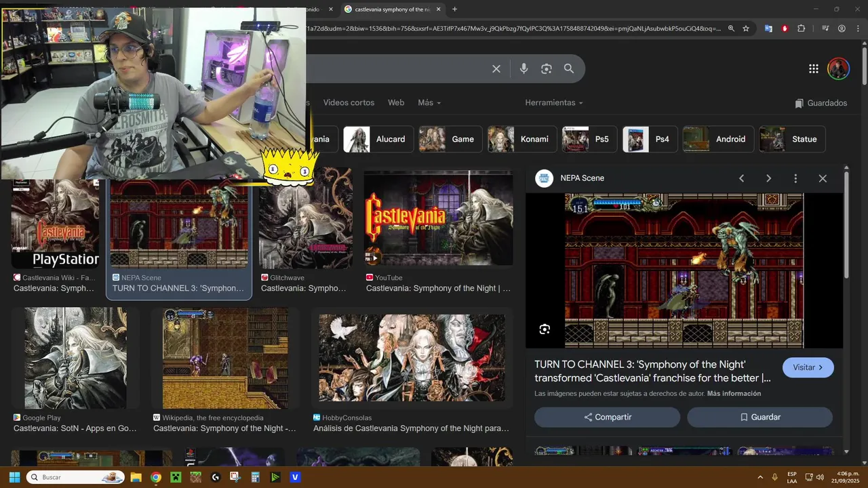Viewport: 868px width, 488px height.
Task: Switch to castlevania symphony of the night tab
Action: click(x=392, y=9)
